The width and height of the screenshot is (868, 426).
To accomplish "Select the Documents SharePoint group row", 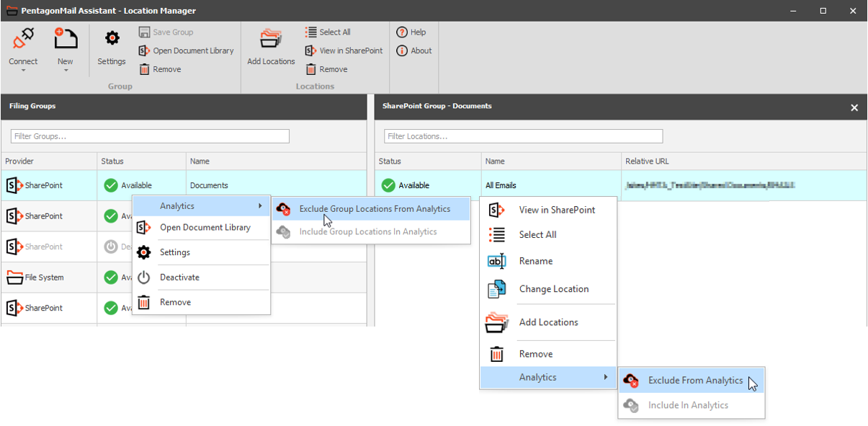I will coord(184,185).
